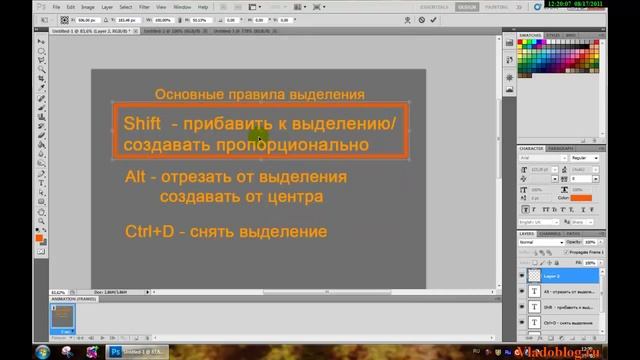Screen dimensions: 640x360
Task: Click the lock all icon in Layers
Action: tap(557, 263)
